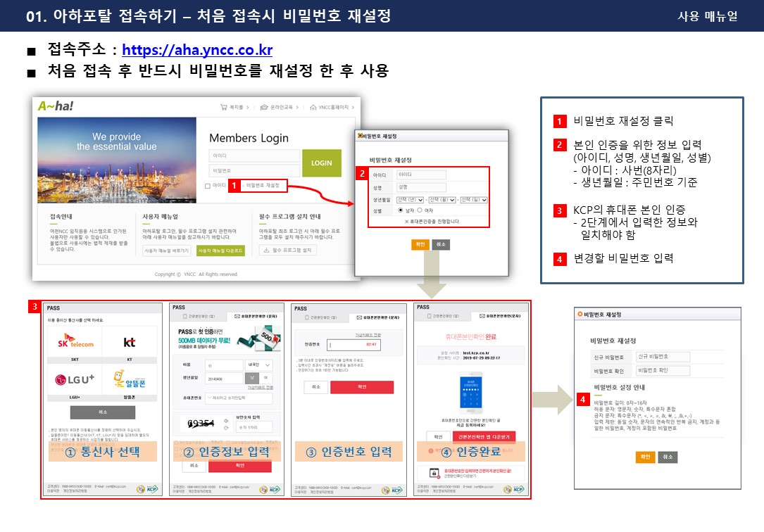Select the 알뜰폰 carrier icon

pyautogui.click(x=129, y=381)
